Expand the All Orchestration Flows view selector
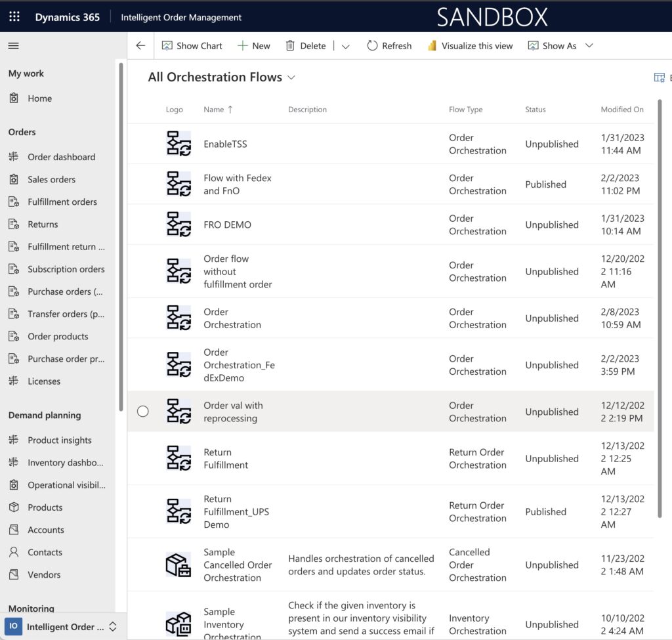This screenshot has width=672, height=640. pyautogui.click(x=291, y=77)
